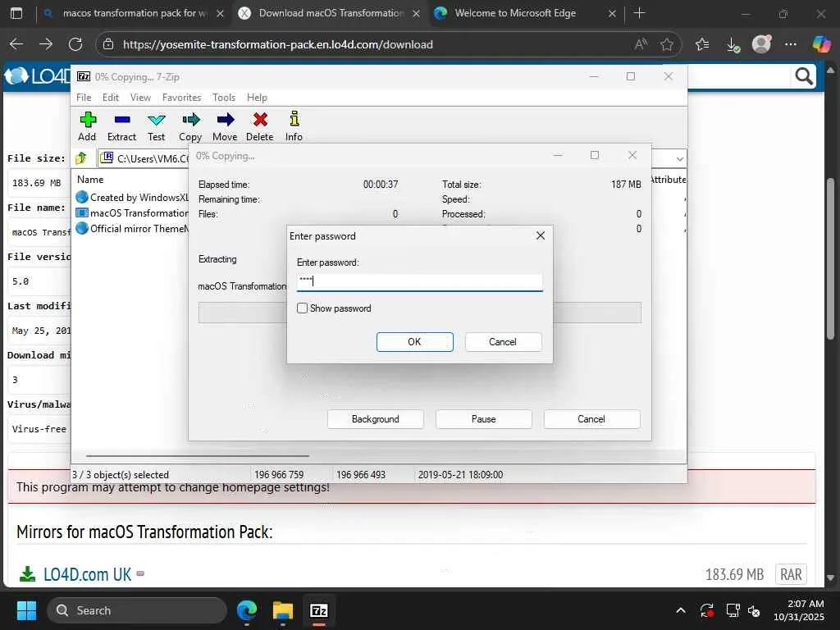Open Edge settings and more menu
The width and height of the screenshot is (840, 630).
[791, 44]
